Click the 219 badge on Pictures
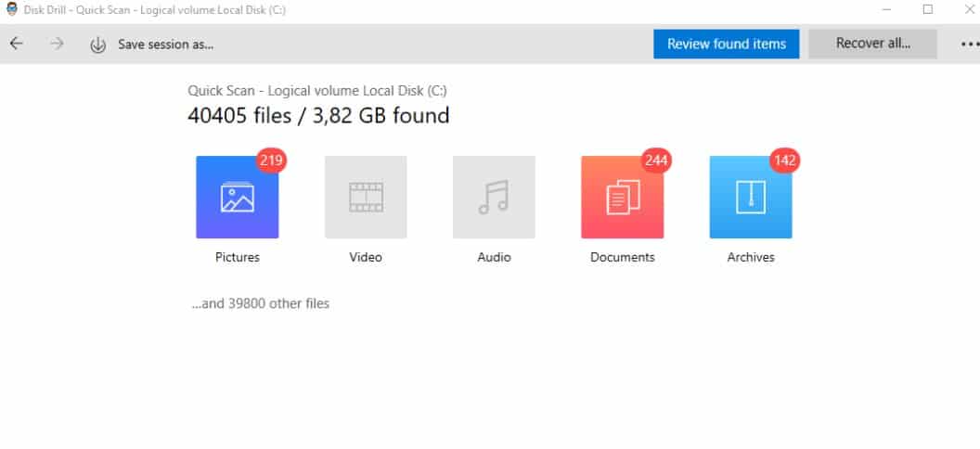Screen dimensions: 980x449 click(271, 161)
